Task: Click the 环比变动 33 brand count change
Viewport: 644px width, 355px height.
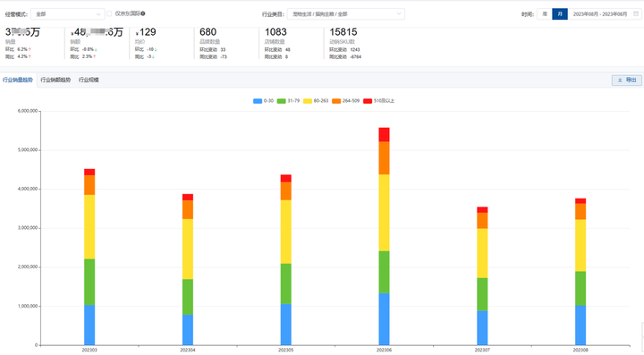Action: [213, 50]
